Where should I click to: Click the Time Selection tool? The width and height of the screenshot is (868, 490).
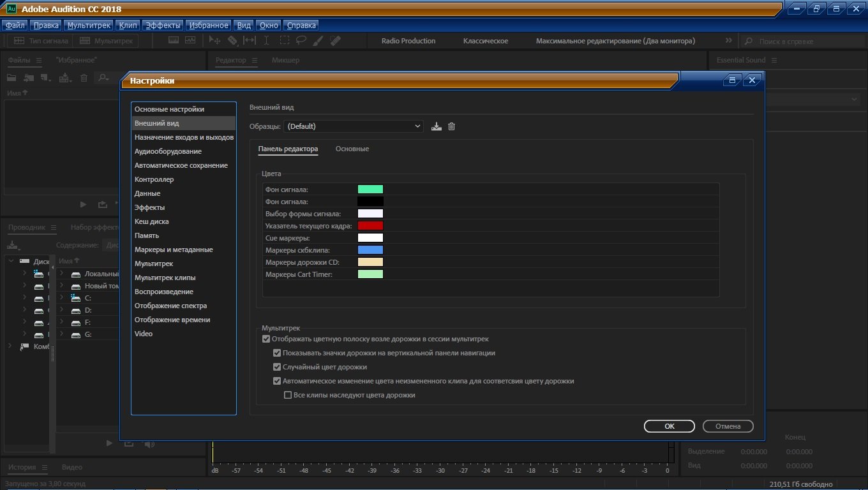tap(267, 41)
